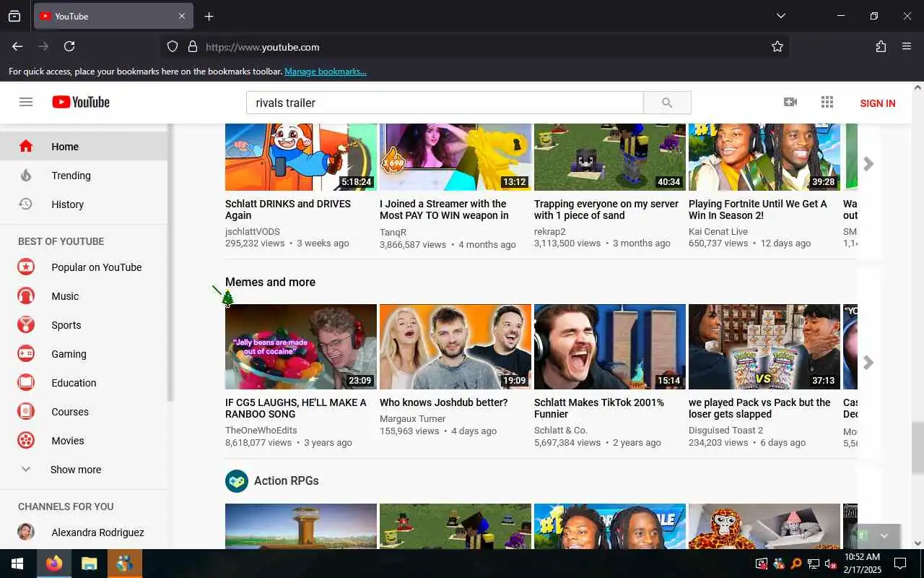Open Schlatt Makes TikTok video thumbnail
The image size is (924, 578).
point(610,347)
